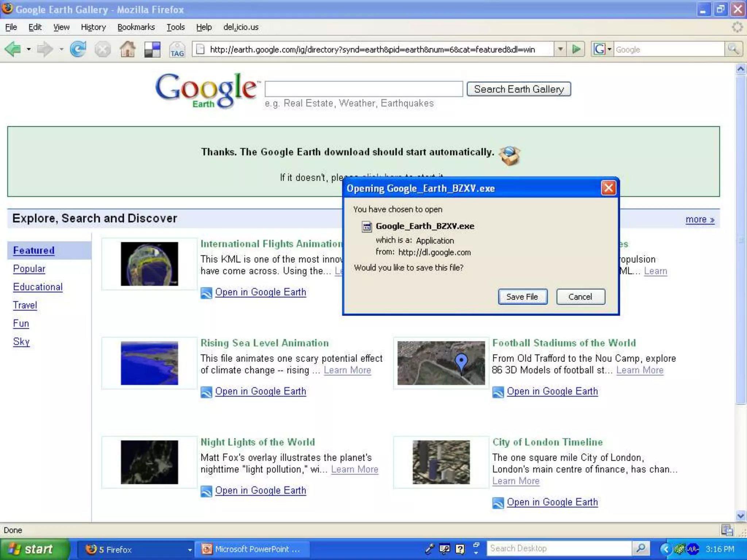Image resolution: width=747 pixels, height=560 pixels.
Task: Click the help question mark icon in taskbar
Action: [460, 549]
